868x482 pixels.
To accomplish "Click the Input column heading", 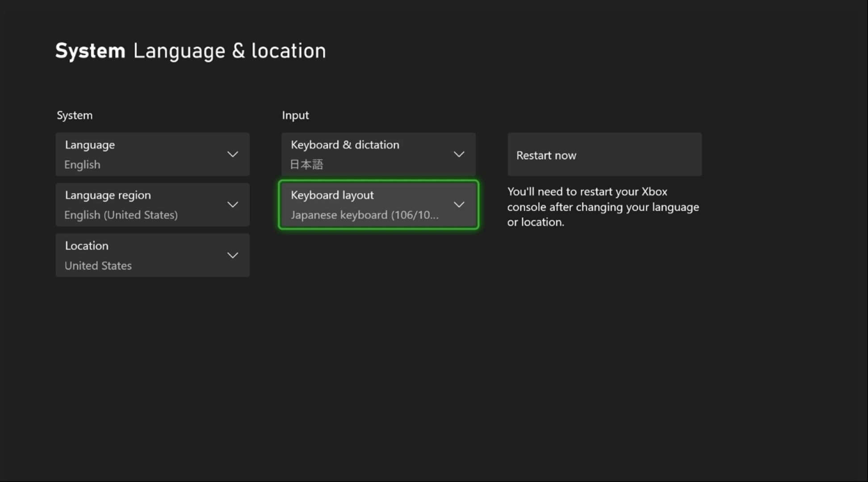I will pyautogui.click(x=295, y=115).
